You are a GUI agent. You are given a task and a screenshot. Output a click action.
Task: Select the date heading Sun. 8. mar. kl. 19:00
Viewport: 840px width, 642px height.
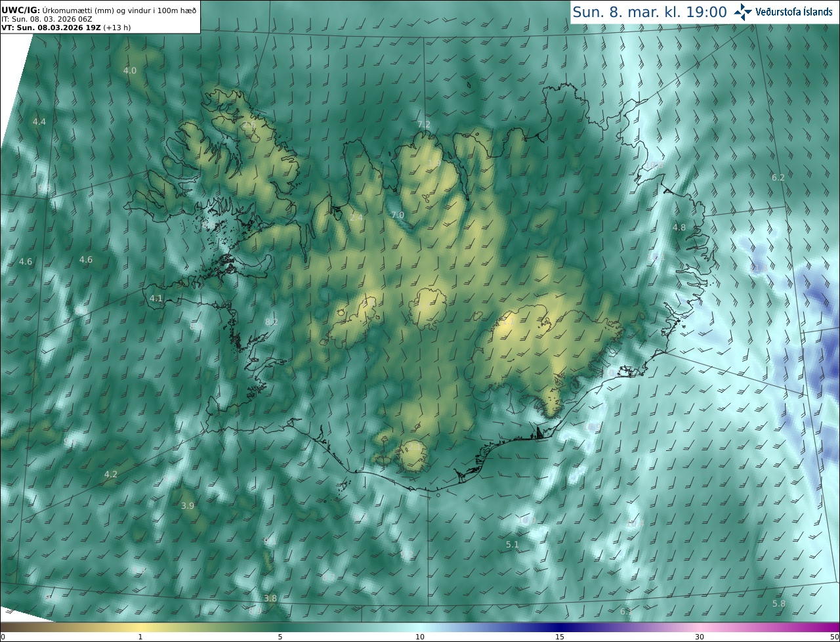[x=650, y=12]
